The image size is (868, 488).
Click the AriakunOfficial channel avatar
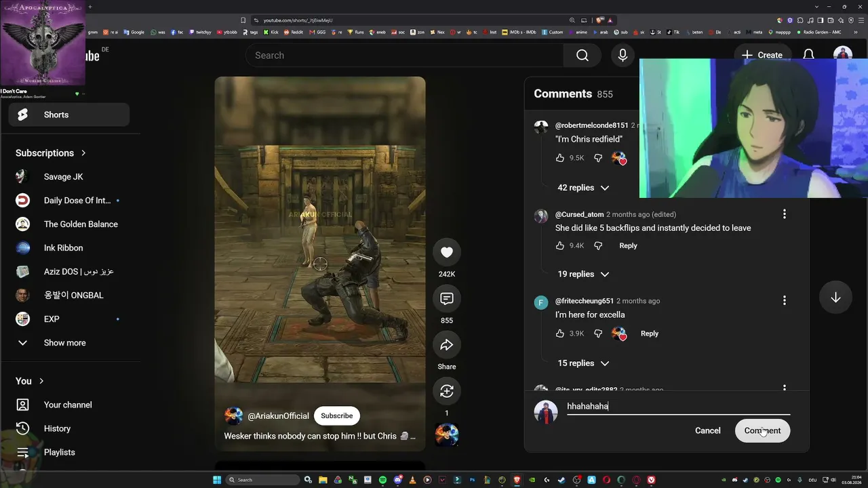pyautogui.click(x=233, y=415)
